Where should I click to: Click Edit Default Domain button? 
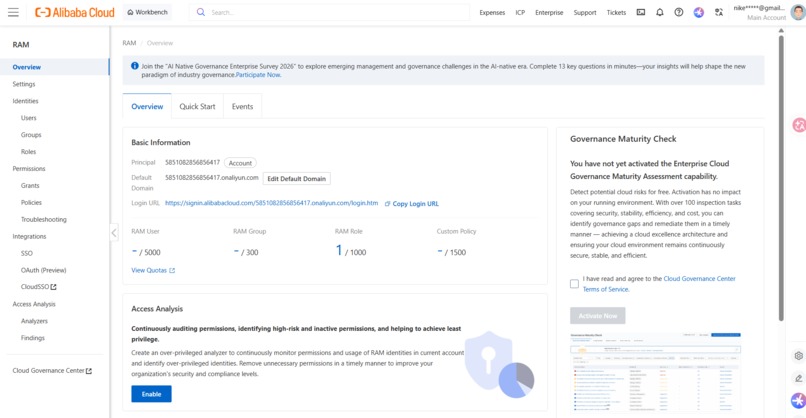(x=297, y=178)
